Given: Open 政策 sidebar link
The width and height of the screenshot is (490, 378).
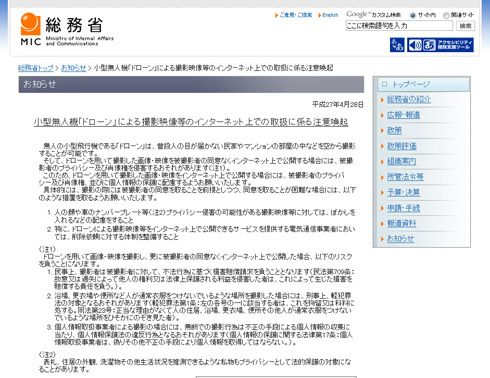Looking at the screenshot, I should coord(394,130).
